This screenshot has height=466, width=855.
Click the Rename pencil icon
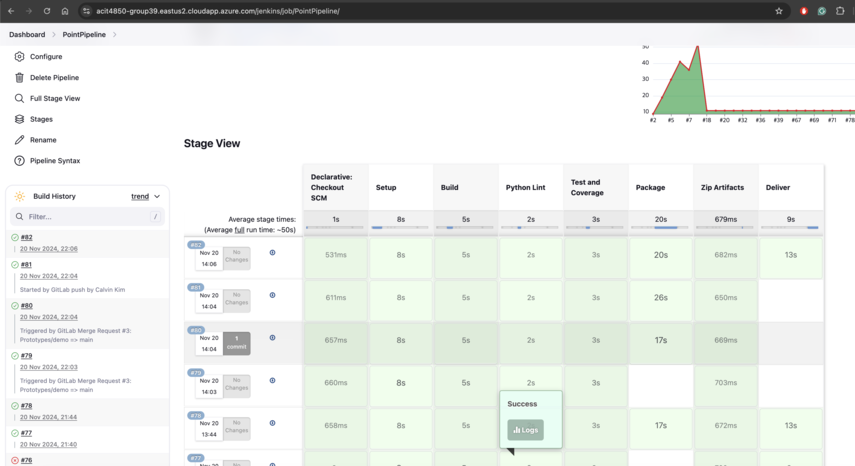[19, 140]
